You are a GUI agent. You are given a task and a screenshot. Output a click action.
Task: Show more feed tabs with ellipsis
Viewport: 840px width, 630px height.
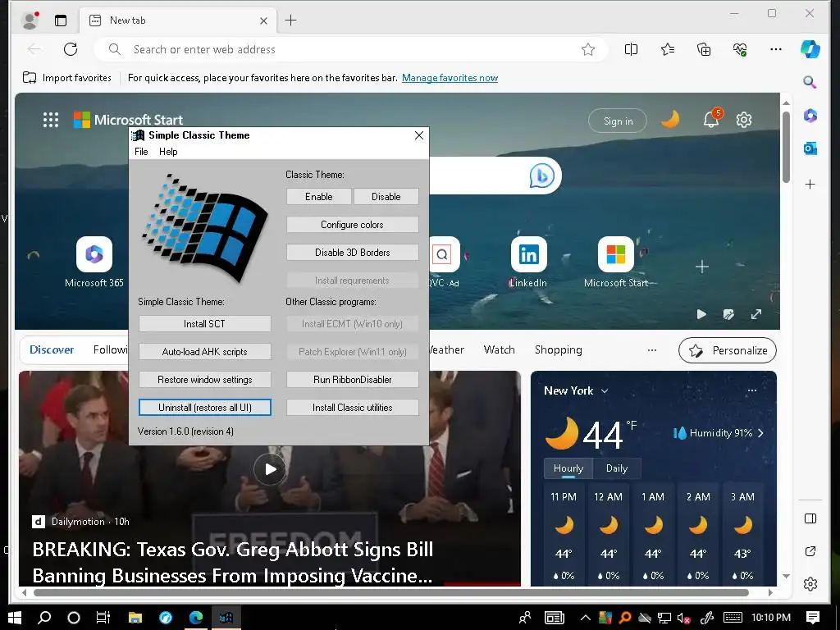[652, 350]
